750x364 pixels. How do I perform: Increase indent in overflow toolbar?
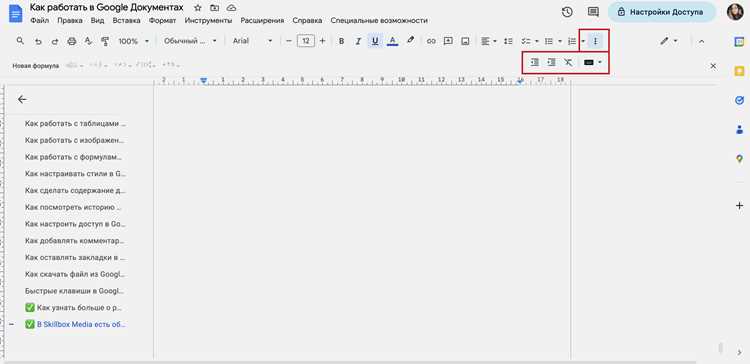coord(551,62)
